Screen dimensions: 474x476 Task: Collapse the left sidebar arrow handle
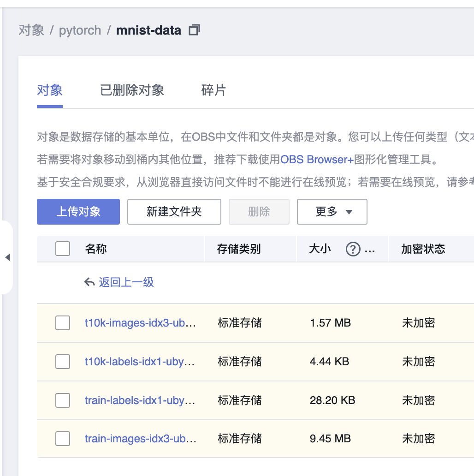tap(7, 257)
